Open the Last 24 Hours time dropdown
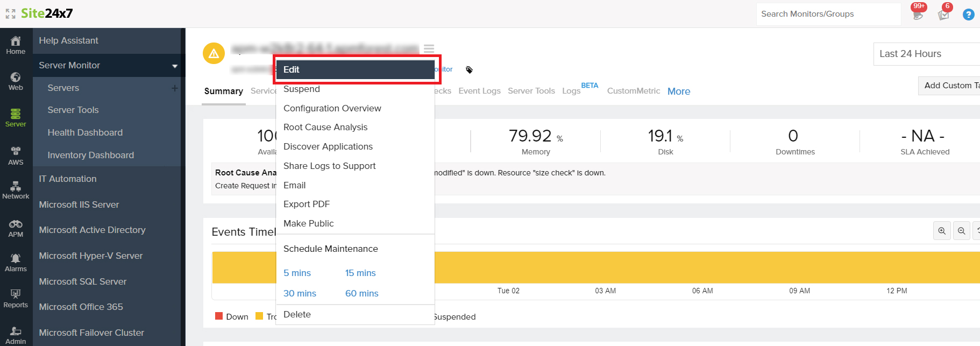This screenshot has width=980, height=346. tap(926, 54)
